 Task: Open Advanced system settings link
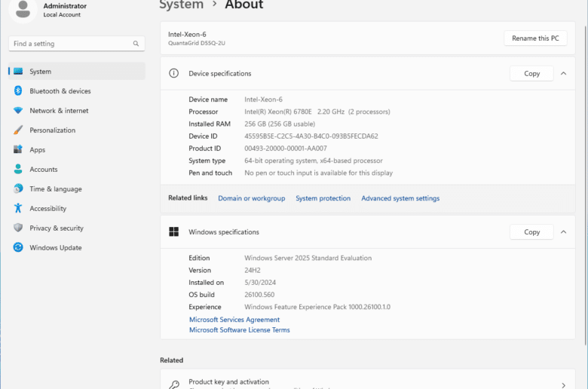pyautogui.click(x=400, y=198)
